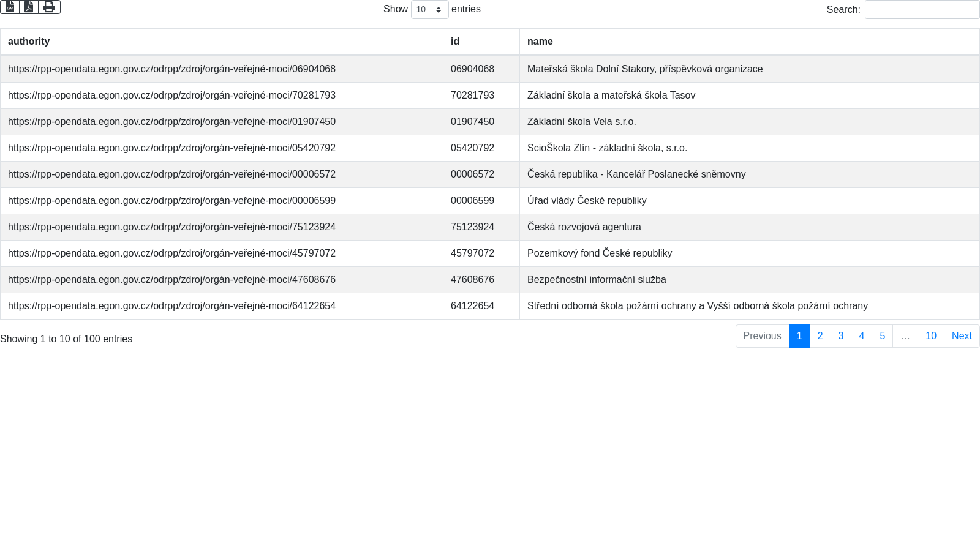Click the Previous pagination button
The width and height of the screenshot is (980, 551).
762,336
